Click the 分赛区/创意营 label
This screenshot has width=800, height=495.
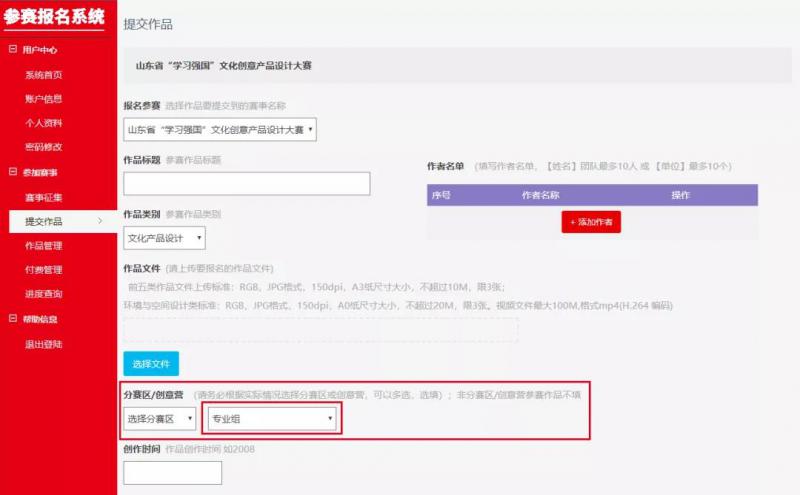153,394
